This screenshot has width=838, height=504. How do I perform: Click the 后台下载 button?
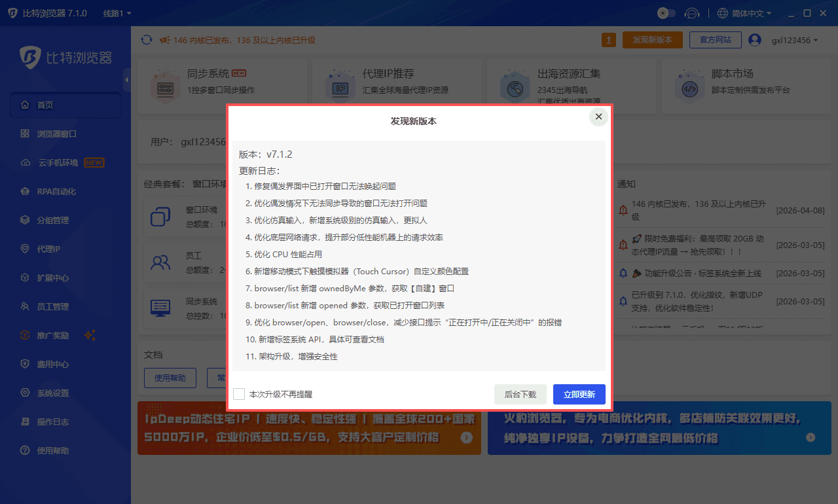520,394
